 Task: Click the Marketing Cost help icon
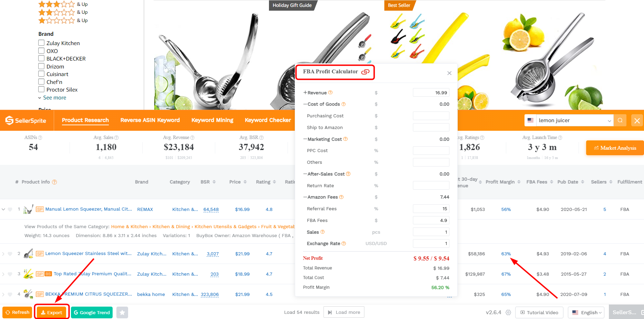point(345,139)
